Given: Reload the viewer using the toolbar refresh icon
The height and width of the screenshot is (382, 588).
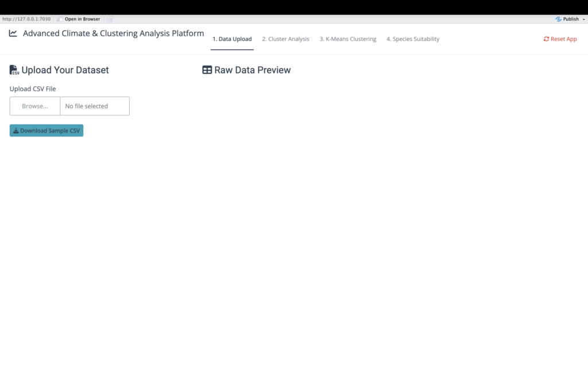Looking at the screenshot, I should pyautogui.click(x=110, y=19).
